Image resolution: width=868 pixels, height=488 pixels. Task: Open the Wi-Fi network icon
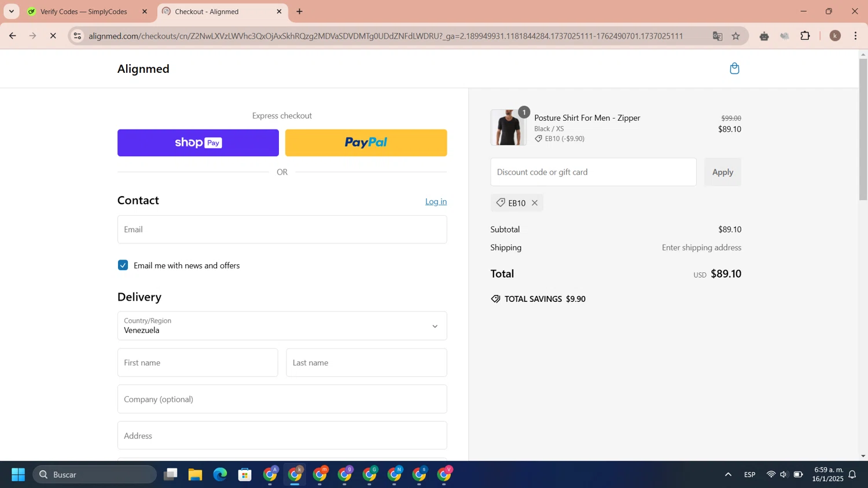coord(771,475)
